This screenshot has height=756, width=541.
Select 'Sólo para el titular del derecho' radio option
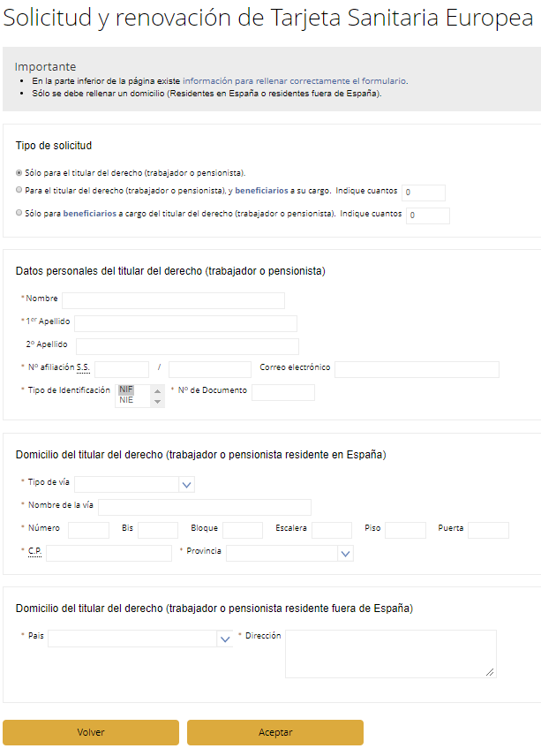click(19, 172)
